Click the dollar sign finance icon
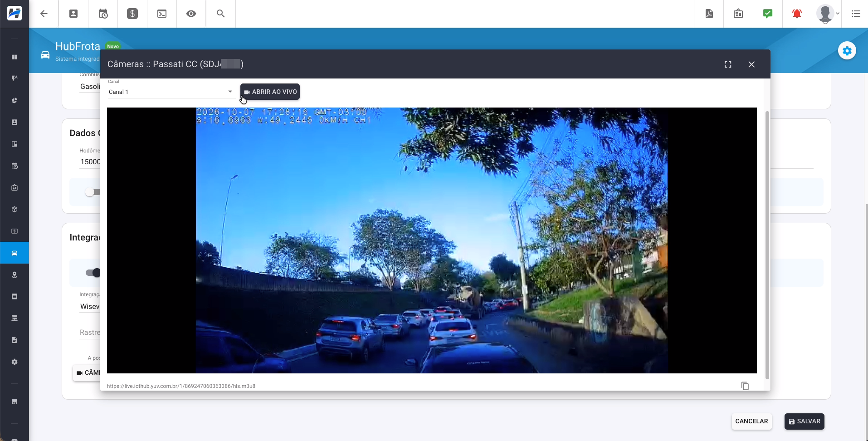 pyautogui.click(x=132, y=14)
